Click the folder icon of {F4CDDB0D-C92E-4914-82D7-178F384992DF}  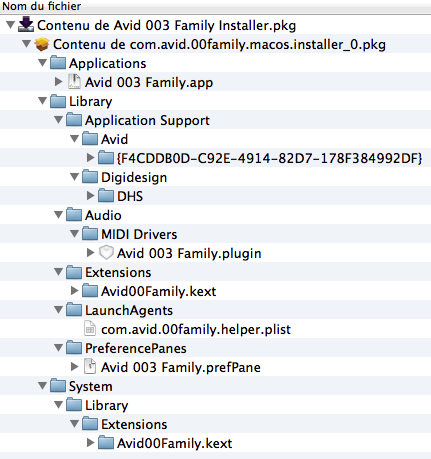(106, 158)
